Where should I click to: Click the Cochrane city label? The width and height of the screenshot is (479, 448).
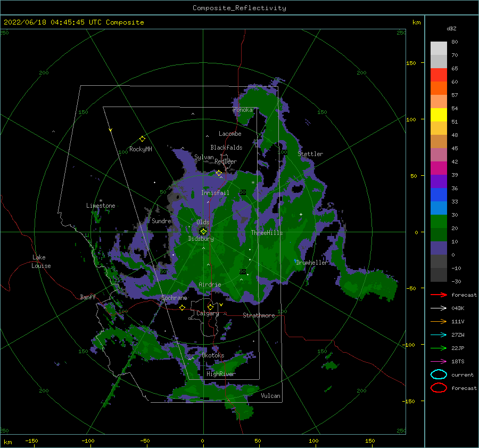174,298
